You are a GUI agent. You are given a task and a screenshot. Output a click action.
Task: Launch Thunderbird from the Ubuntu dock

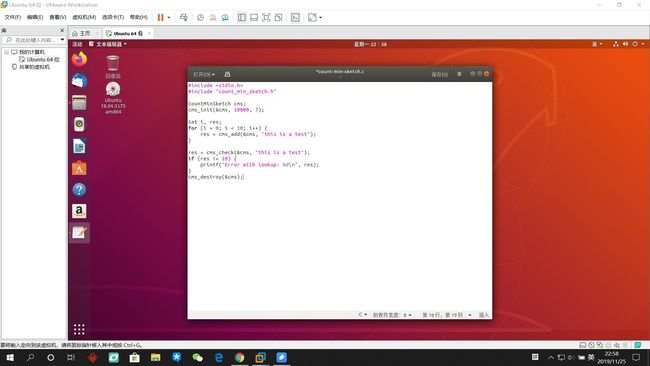pyautogui.click(x=79, y=80)
